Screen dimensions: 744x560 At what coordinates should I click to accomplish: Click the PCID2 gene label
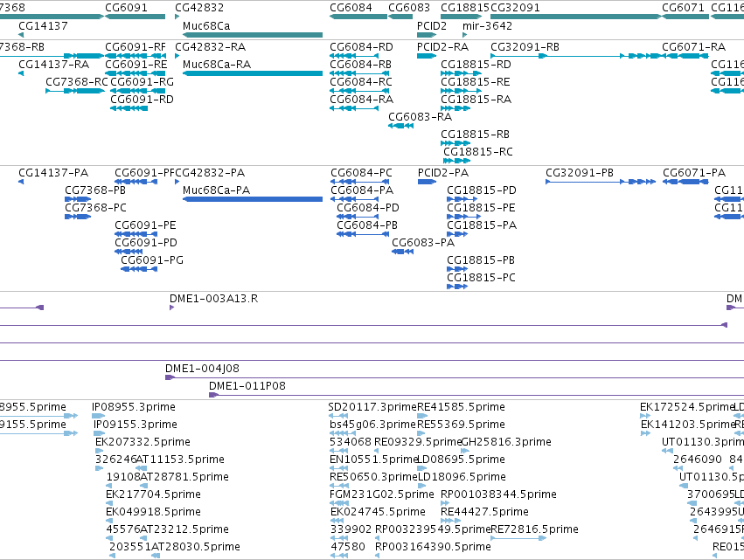tap(432, 25)
